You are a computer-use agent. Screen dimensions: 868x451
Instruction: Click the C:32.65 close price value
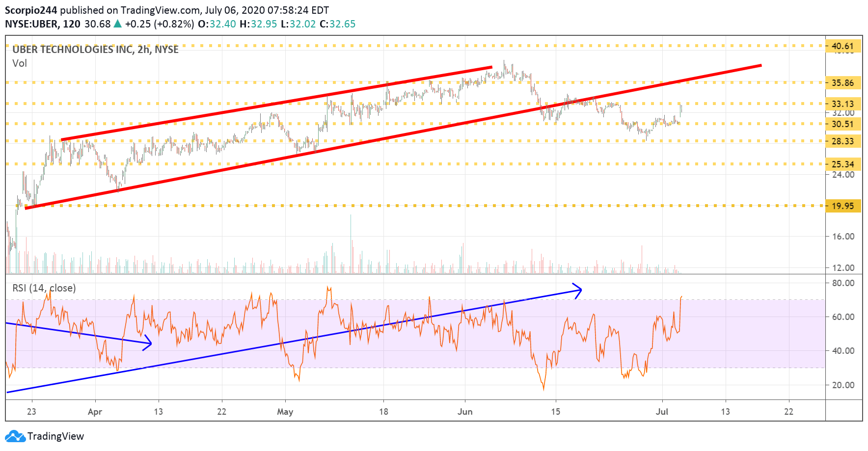coord(337,24)
